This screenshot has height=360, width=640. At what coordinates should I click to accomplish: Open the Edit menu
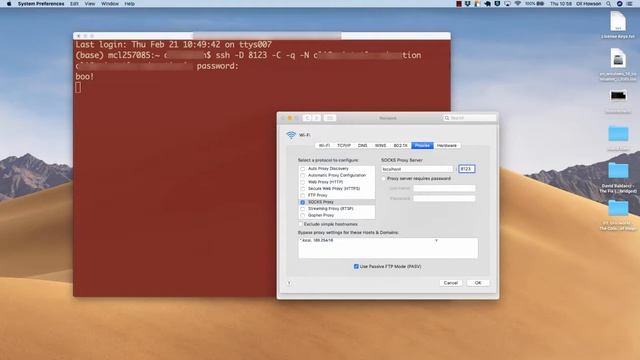74,4
